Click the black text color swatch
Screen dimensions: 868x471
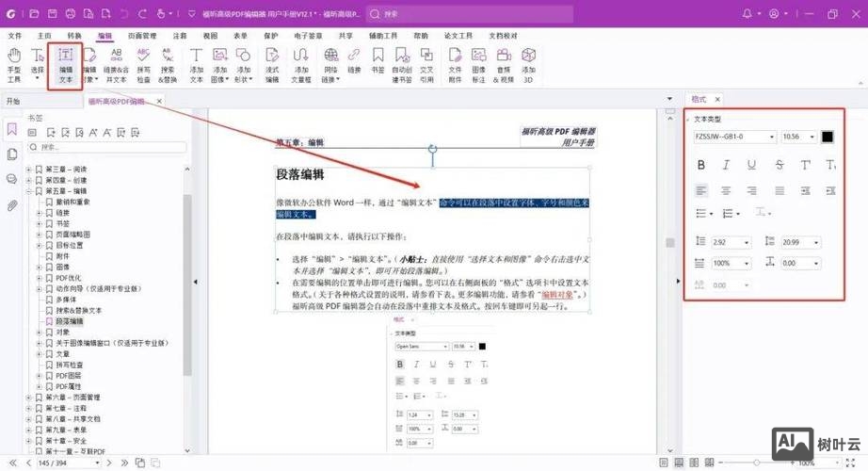tap(827, 137)
